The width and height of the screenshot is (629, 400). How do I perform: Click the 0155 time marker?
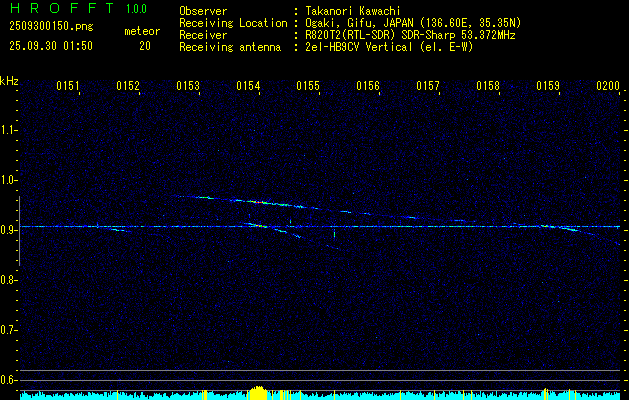pyautogui.click(x=308, y=86)
